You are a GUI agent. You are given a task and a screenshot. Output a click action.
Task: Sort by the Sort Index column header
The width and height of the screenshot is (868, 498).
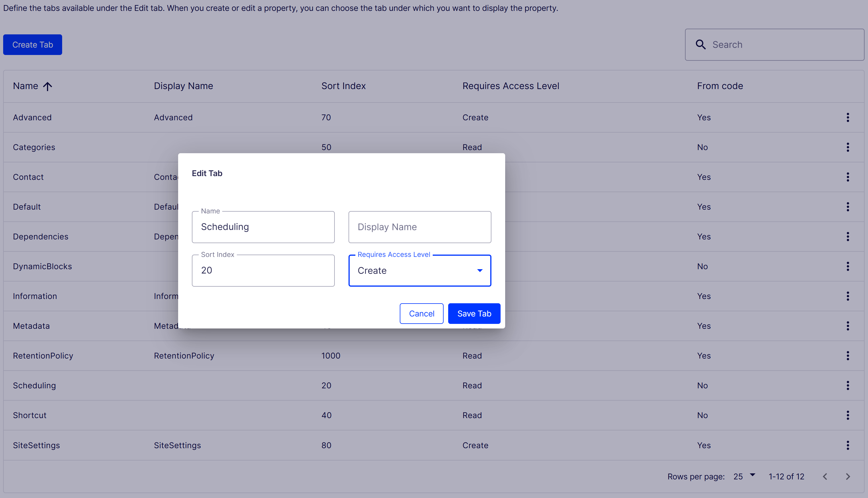pos(343,86)
